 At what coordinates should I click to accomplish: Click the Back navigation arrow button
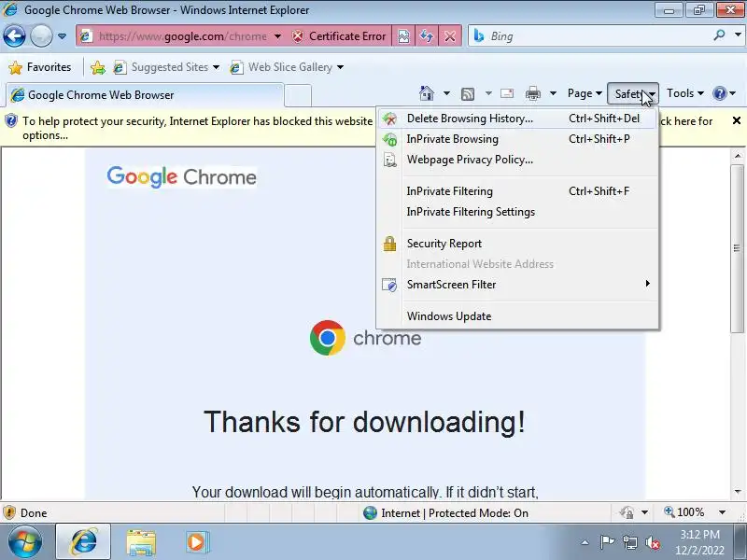click(14, 36)
